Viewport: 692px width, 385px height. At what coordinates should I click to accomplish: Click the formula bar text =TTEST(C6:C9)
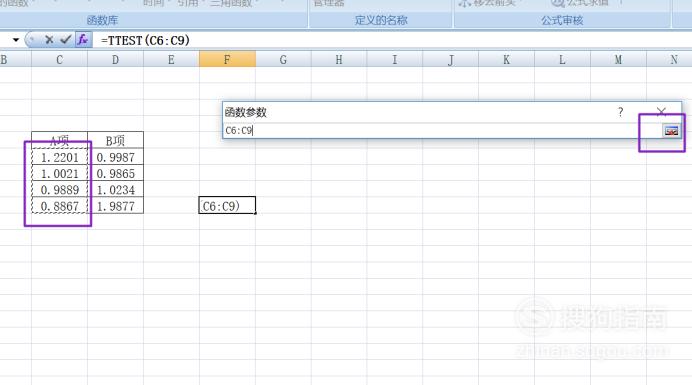click(x=145, y=40)
